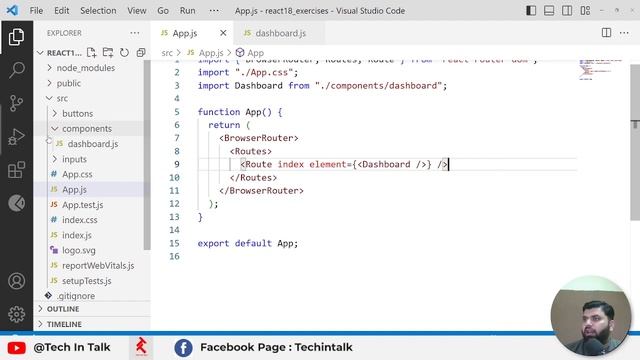Open the Explorer view in the activity bar

click(x=16, y=37)
